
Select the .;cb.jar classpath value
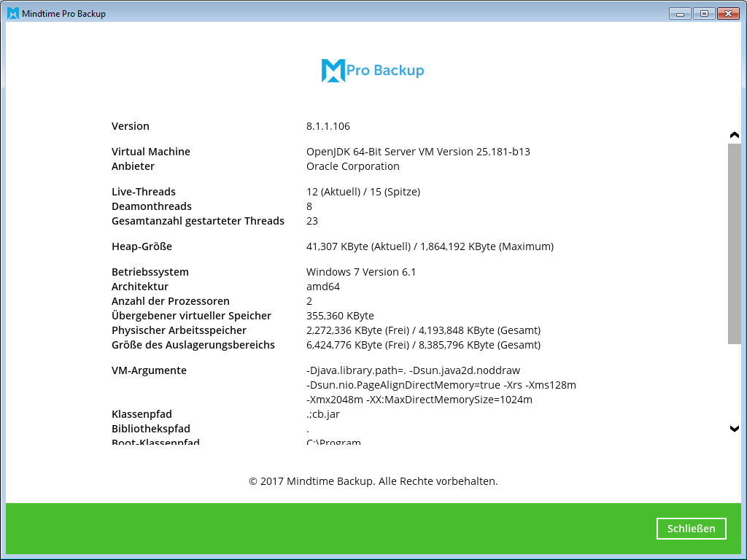tap(322, 414)
